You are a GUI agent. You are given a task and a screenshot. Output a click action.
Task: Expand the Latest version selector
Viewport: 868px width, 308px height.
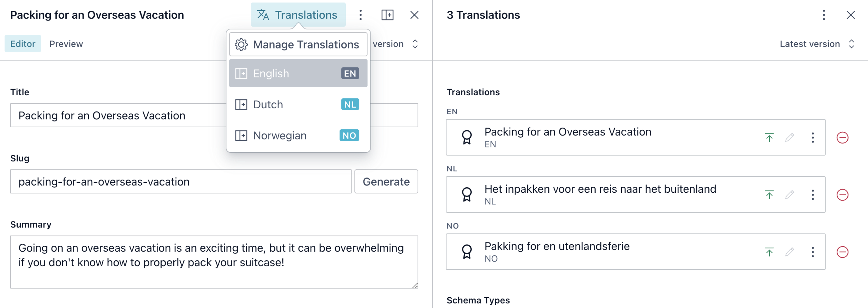tap(817, 44)
